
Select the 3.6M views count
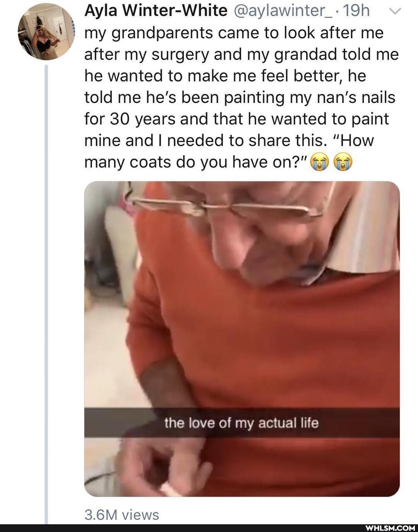(122, 515)
